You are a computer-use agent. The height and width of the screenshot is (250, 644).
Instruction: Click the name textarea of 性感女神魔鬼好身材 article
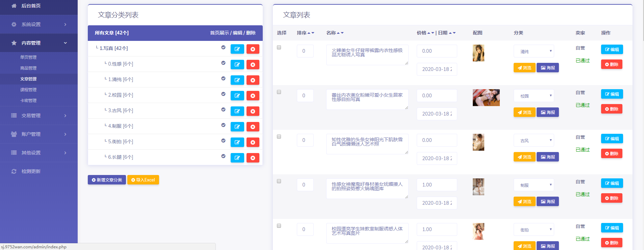tap(367, 189)
